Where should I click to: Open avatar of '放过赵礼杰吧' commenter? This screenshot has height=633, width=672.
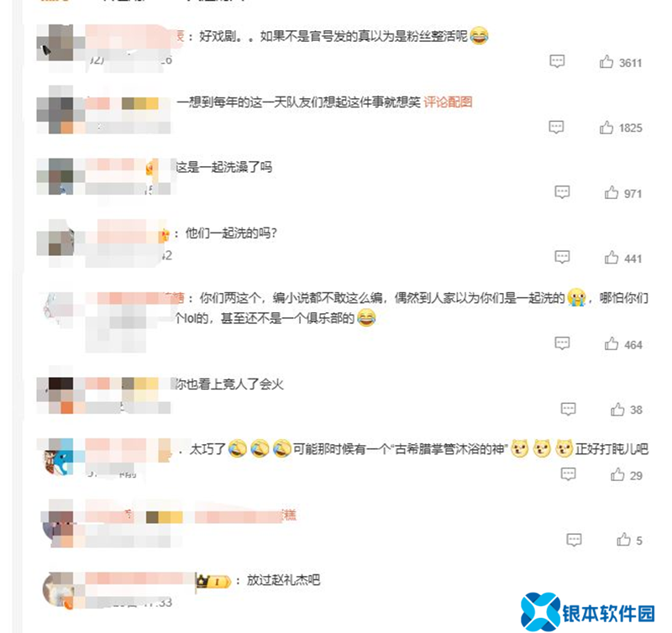pyautogui.click(x=60, y=590)
